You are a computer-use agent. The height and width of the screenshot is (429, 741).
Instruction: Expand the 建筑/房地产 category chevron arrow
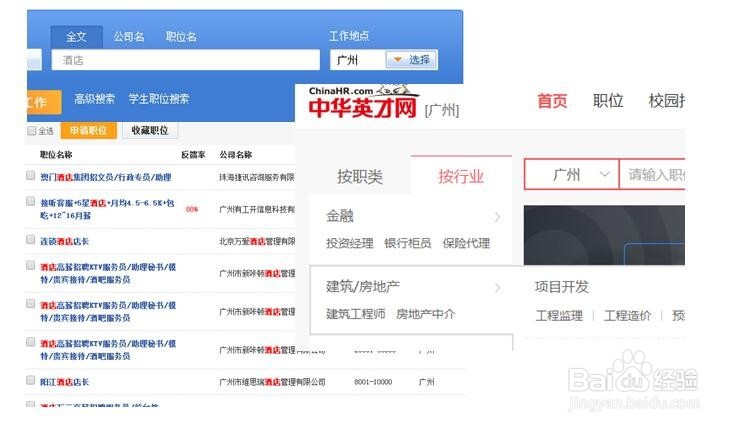point(497,287)
